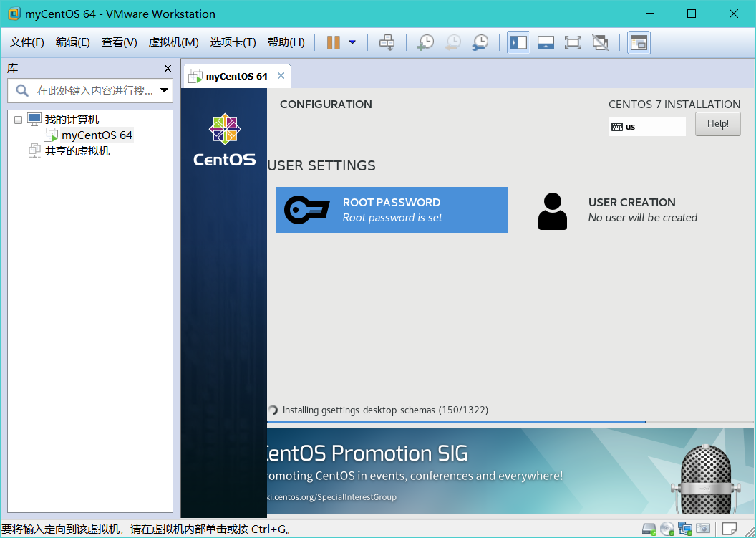Click the CentOS logo in the sidebar

(225, 140)
